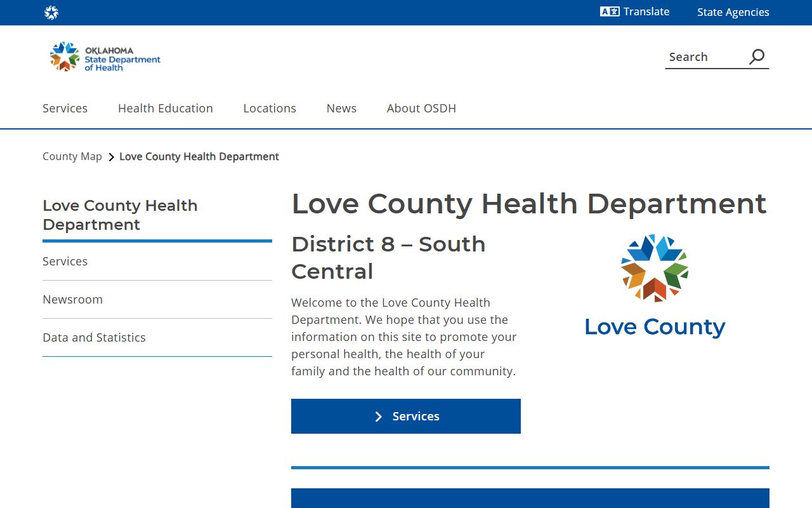Open sidebar Love County Health Department heading

[x=120, y=215]
